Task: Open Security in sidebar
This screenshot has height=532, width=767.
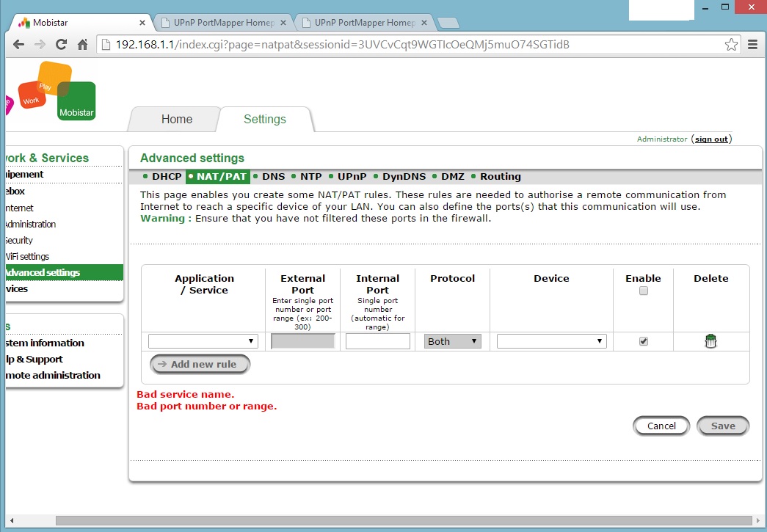Action: click(x=19, y=240)
